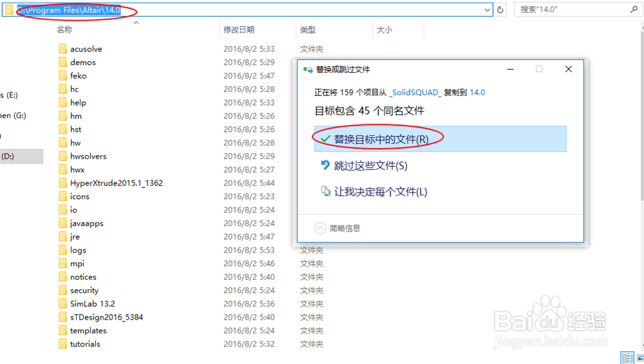Image resolution: width=644 pixels, height=364 pixels.
Task: Click hwsolvers folder icon
Action: (62, 156)
